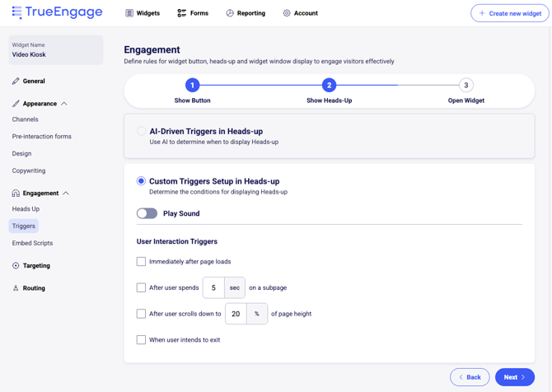
Task: Click the Forms icon in top navigation
Action: [182, 13]
